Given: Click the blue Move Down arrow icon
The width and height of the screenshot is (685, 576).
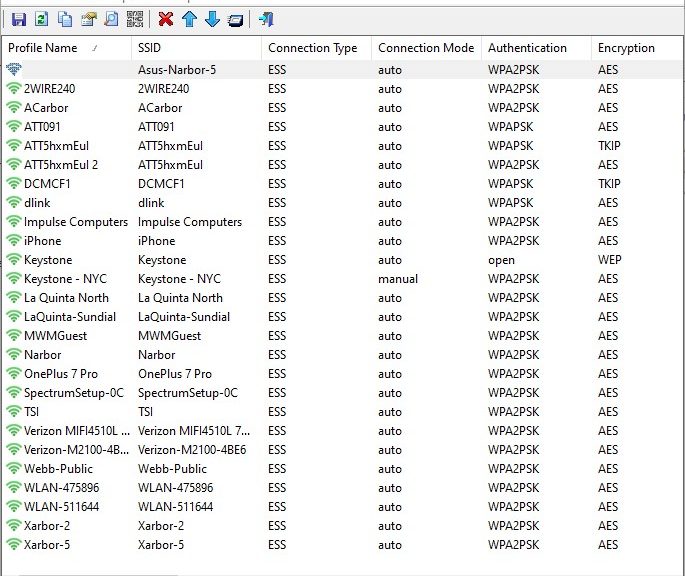Looking at the screenshot, I should pyautogui.click(x=212, y=19).
